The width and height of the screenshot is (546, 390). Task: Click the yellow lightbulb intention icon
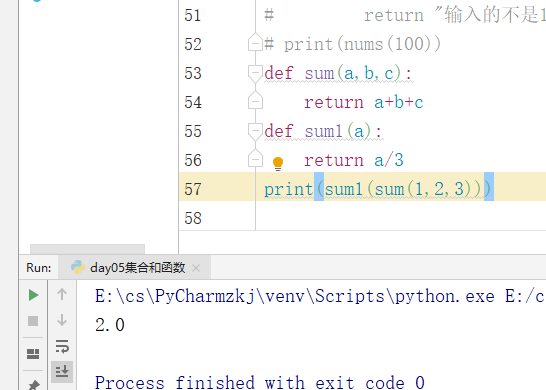(x=278, y=163)
